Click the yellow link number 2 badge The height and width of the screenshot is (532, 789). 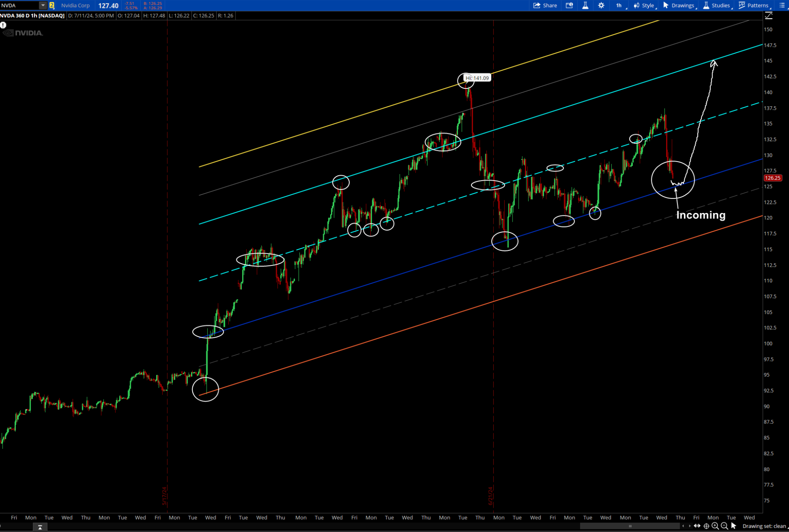pyautogui.click(x=52, y=5)
